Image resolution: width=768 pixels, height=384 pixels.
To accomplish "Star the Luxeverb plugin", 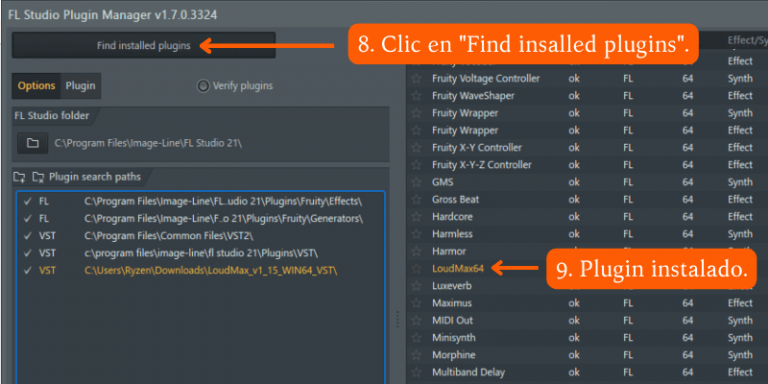I will pyautogui.click(x=416, y=286).
